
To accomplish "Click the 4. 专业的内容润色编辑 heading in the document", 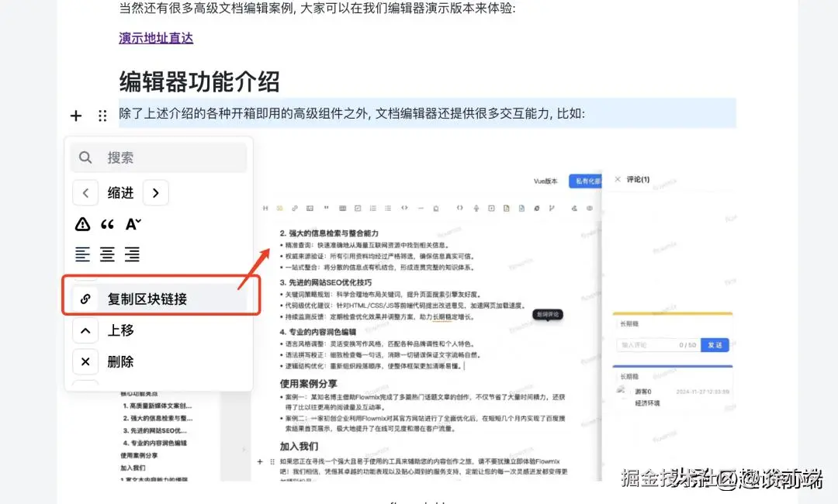I will click(x=317, y=332).
